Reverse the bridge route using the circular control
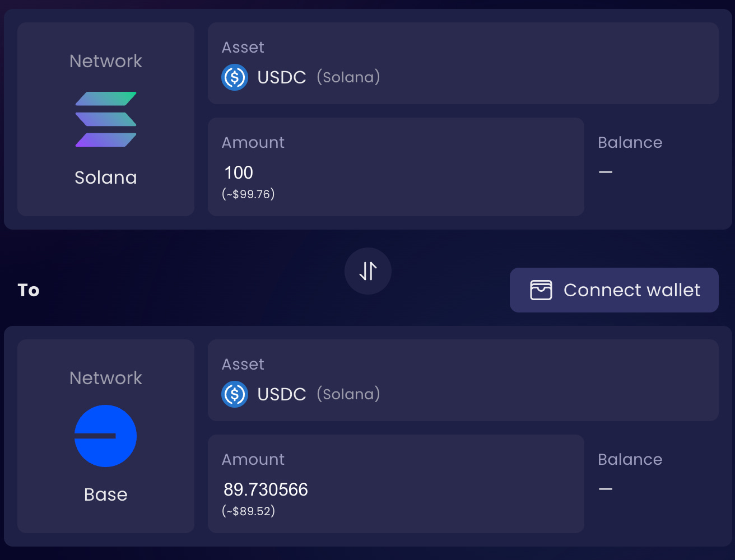 point(367,271)
